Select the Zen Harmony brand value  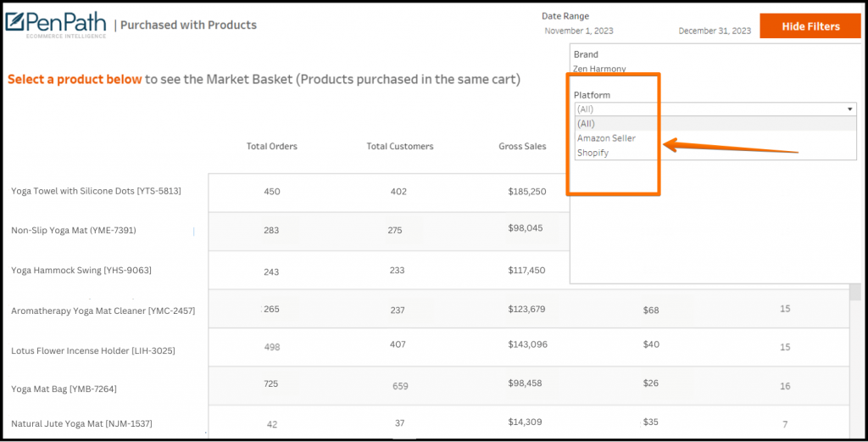pos(599,69)
